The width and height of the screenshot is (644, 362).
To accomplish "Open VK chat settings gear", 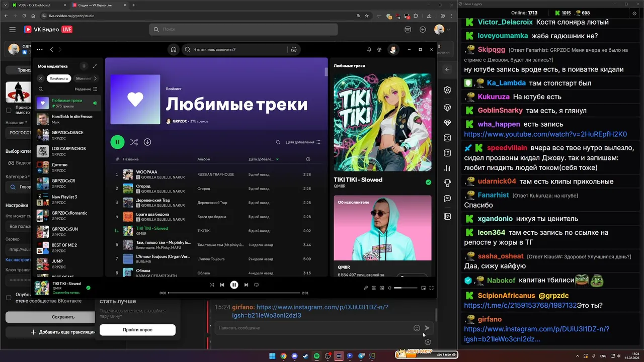I will point(428,342).
